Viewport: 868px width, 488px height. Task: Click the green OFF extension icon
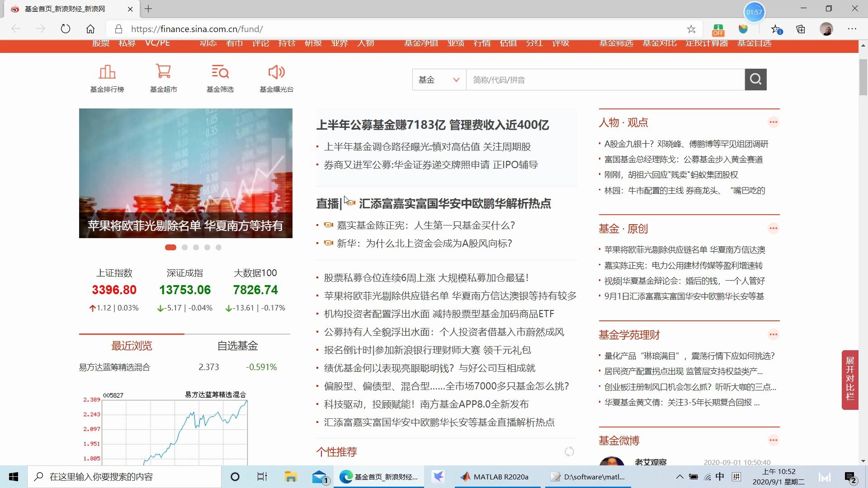718,30
